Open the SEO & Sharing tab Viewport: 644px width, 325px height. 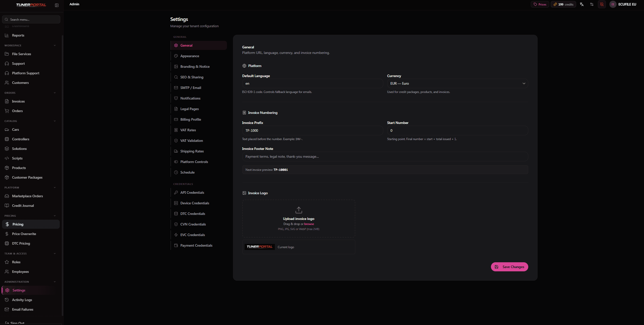(199, 77)
